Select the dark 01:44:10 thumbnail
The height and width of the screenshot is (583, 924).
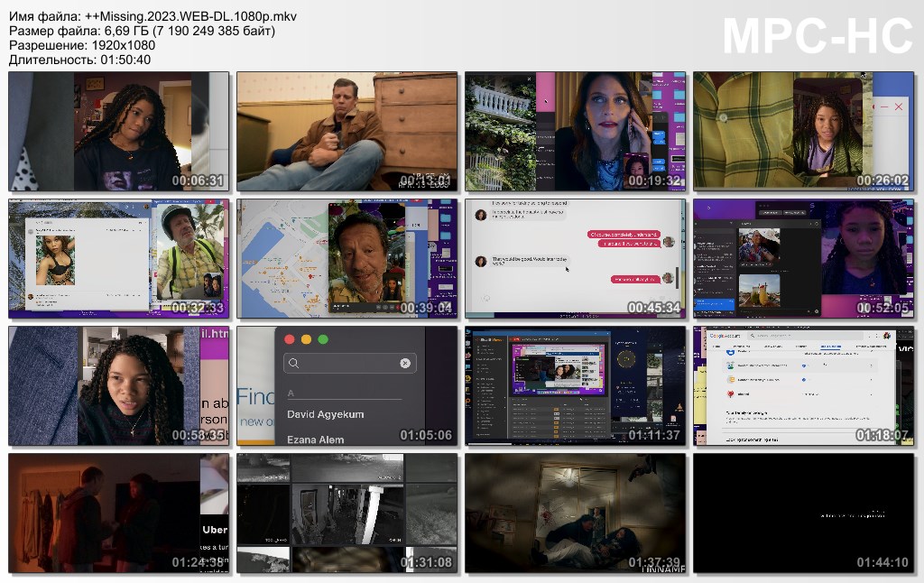[x=804, y=514]
